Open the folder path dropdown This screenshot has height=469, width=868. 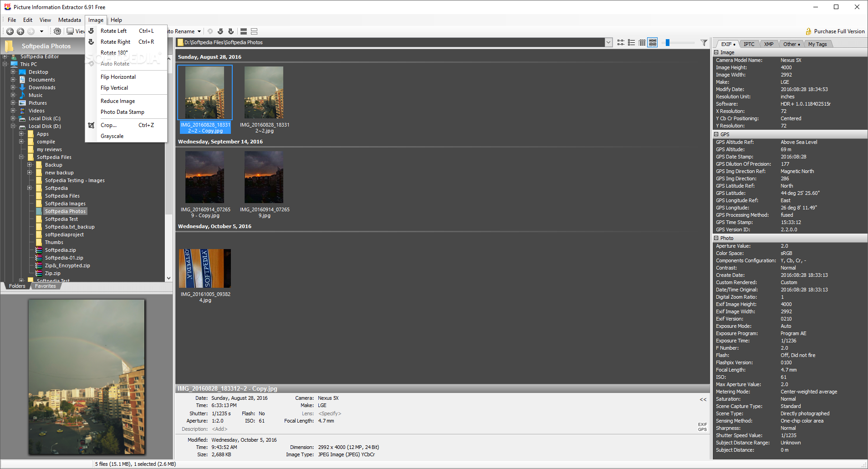(608, 42)
